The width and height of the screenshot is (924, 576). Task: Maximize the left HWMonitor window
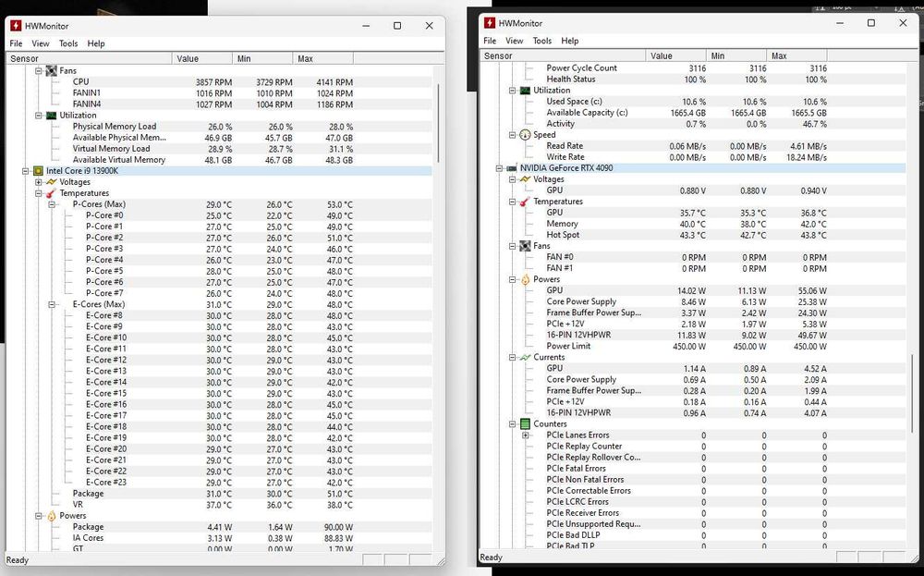click(397, 26)
